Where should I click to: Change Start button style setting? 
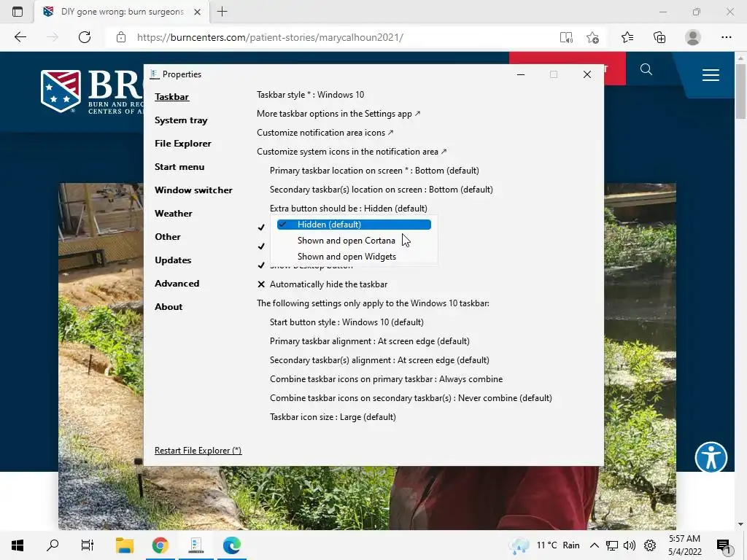(347, 322)
